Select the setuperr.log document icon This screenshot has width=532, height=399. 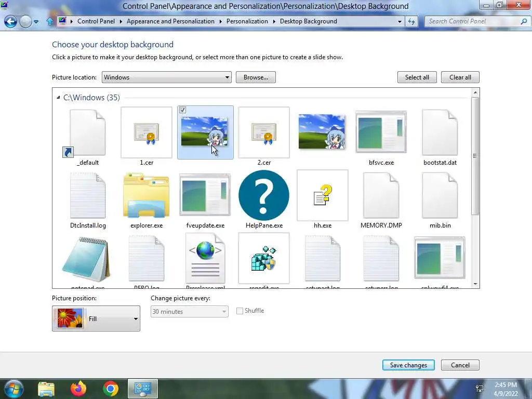(x=381, y=259)
